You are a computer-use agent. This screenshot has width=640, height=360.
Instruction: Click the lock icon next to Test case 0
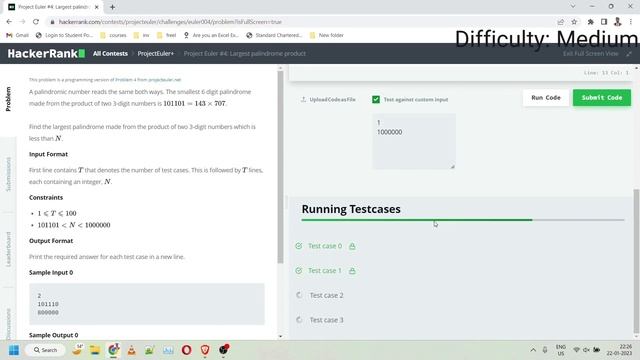tap(352, 246)
